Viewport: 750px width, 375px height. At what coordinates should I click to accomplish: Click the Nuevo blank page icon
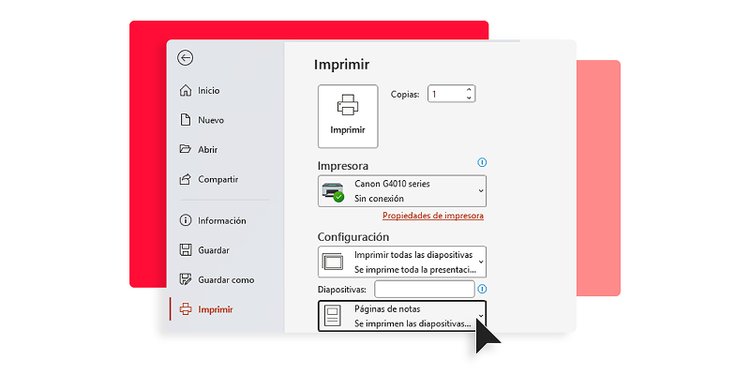[x=185, y=120]
